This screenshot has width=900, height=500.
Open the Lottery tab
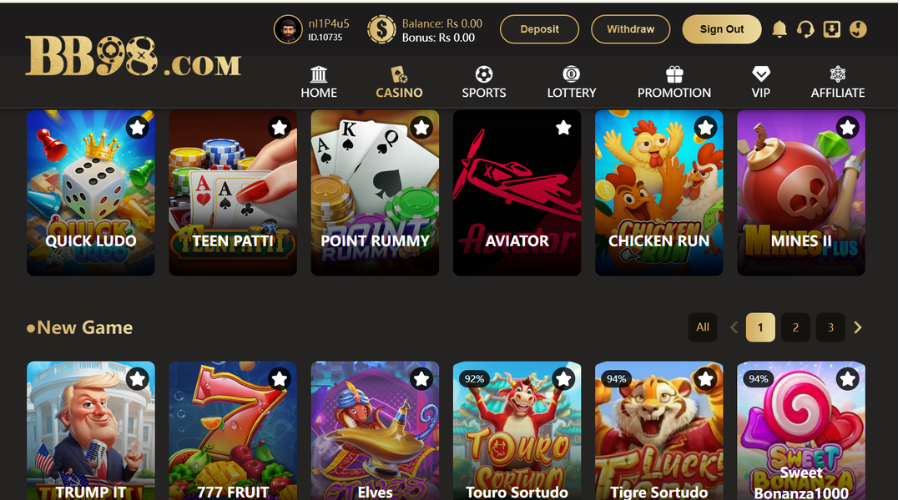(571, 82)
